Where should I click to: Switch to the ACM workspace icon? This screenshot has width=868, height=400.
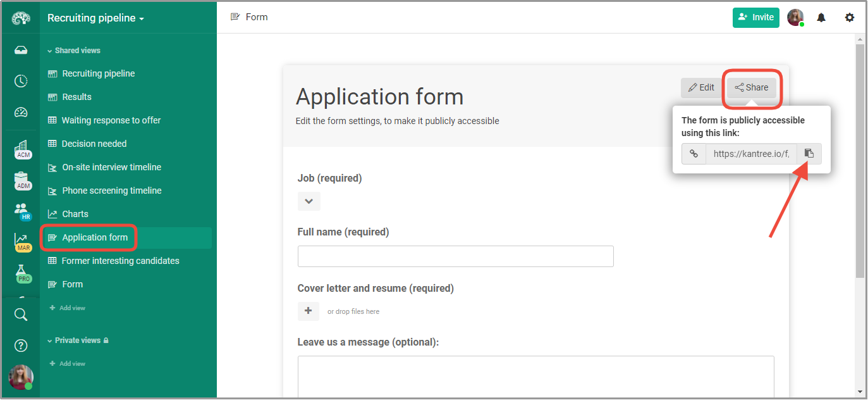22,149
